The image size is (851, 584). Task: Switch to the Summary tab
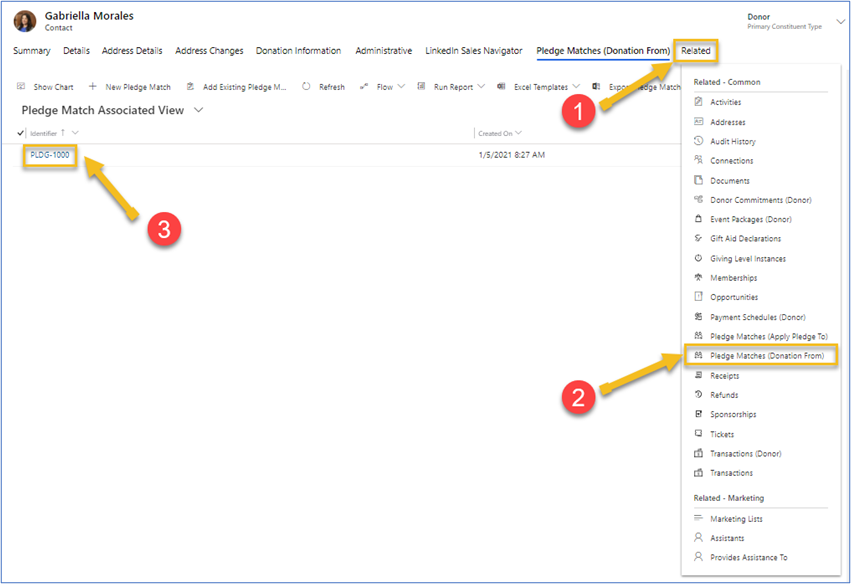(31, 50)
